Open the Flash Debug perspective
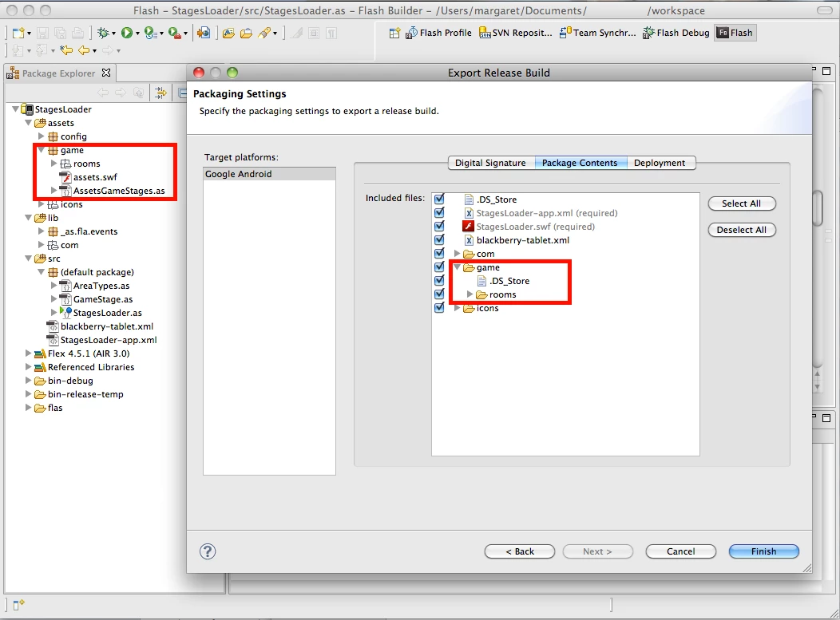The image size is (840, 620). tap(676, 33)
